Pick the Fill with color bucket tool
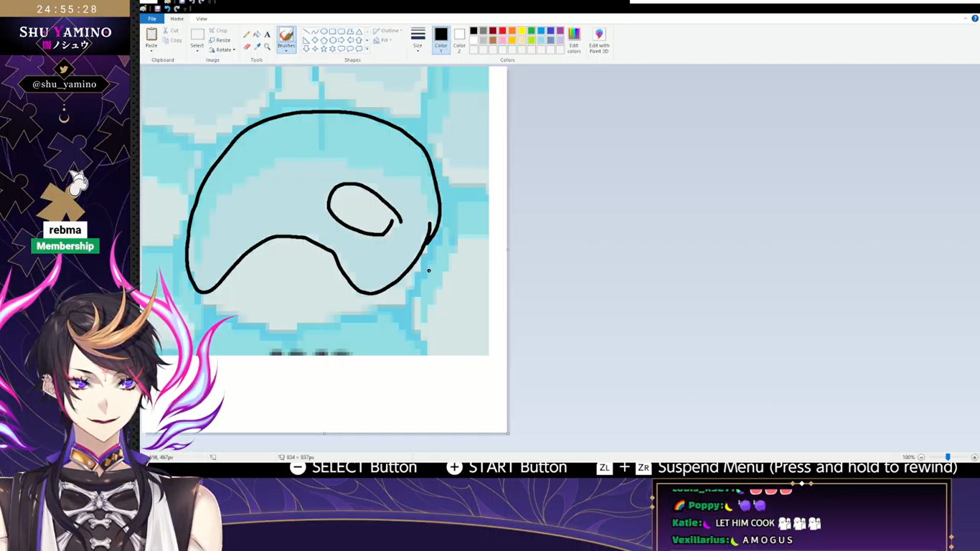The image size is (980, 551). point(257,34)
